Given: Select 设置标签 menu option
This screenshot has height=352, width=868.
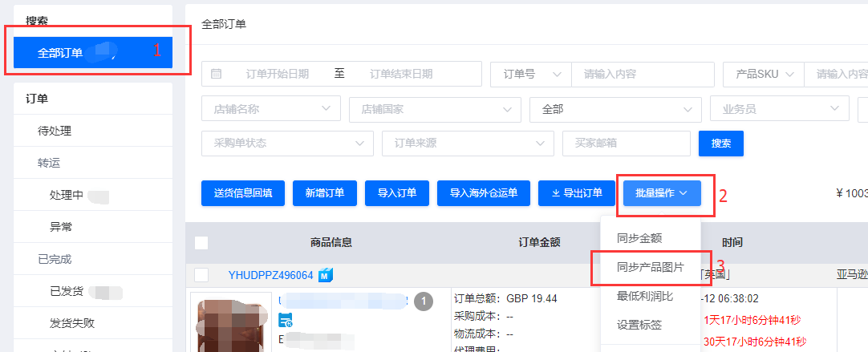Looking at the screenshot, I should [639, 325].
